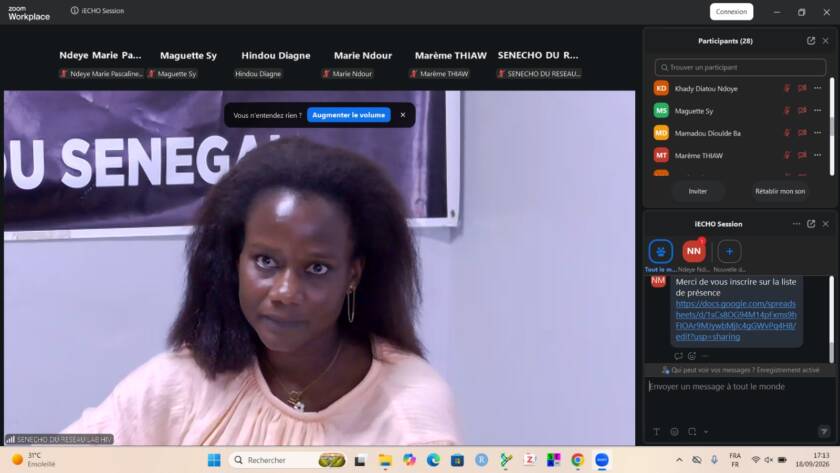Open more options for Khady Diatou Ndoye
This screenshot has height=473, width=840.
(x=818, y=88)
